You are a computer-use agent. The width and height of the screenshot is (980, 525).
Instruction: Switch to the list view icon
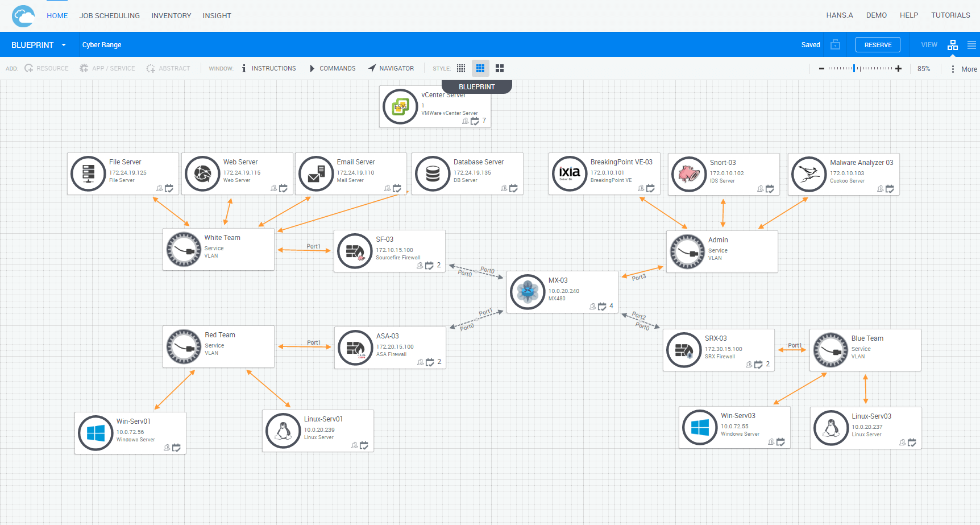point(971,45)
